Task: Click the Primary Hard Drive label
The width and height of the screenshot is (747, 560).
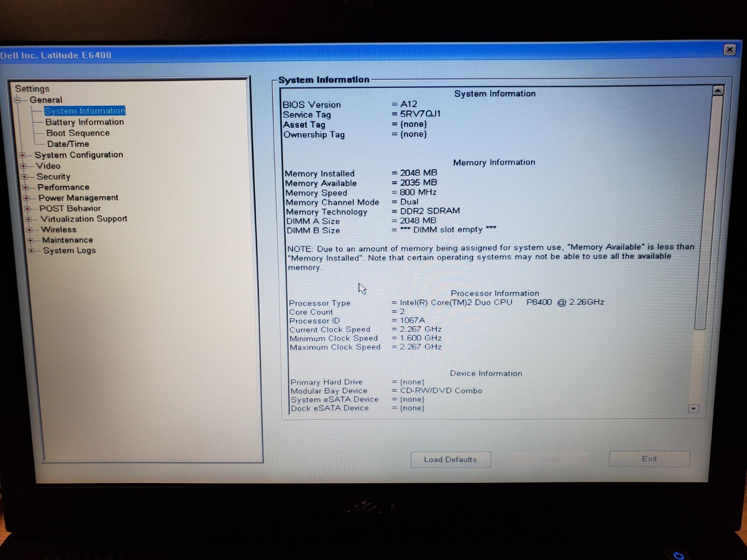Action: pyautogui.click(x=326, y=382)
